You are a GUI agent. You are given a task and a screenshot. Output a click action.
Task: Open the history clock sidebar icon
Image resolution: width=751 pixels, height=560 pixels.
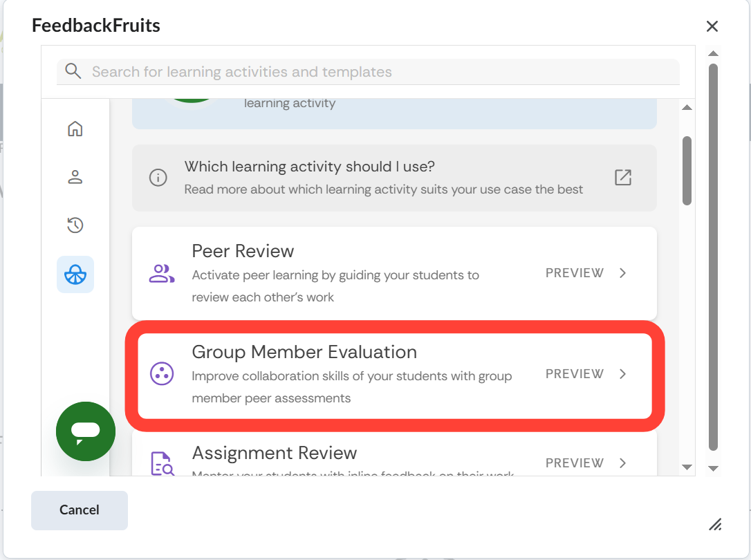pos(75,225)
